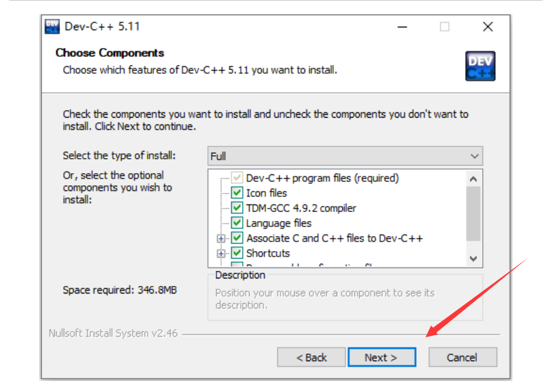Close the Dev-C++ 5.11 installer window

click(488, 27)
